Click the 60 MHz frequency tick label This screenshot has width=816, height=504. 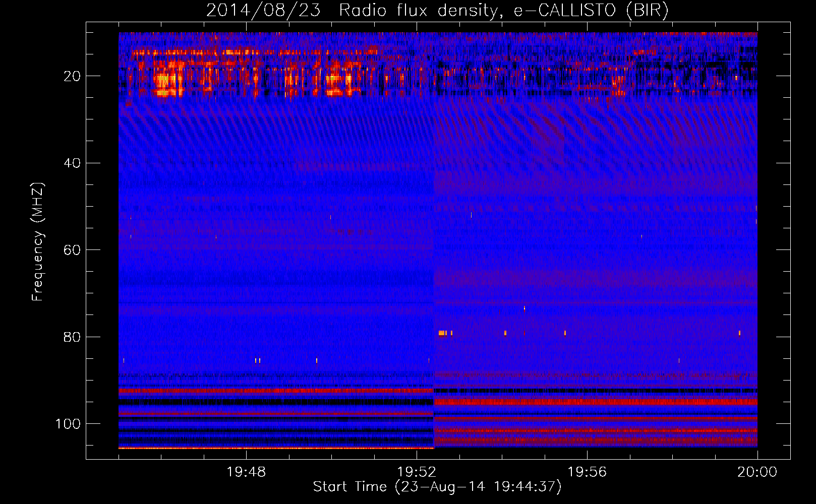(72, 250)
